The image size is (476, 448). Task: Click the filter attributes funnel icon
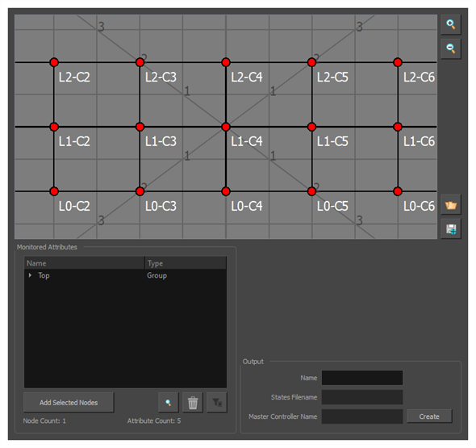[x=217, y=403]
